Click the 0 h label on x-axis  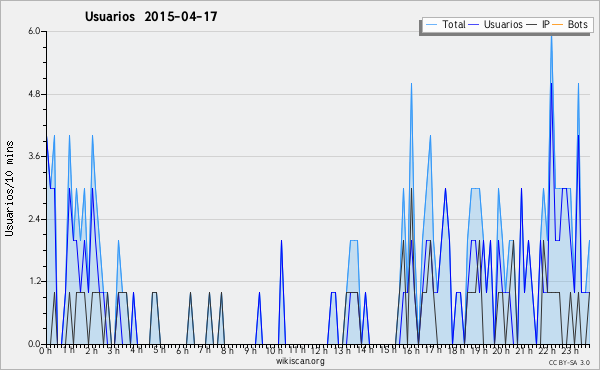tap(45, 351)
